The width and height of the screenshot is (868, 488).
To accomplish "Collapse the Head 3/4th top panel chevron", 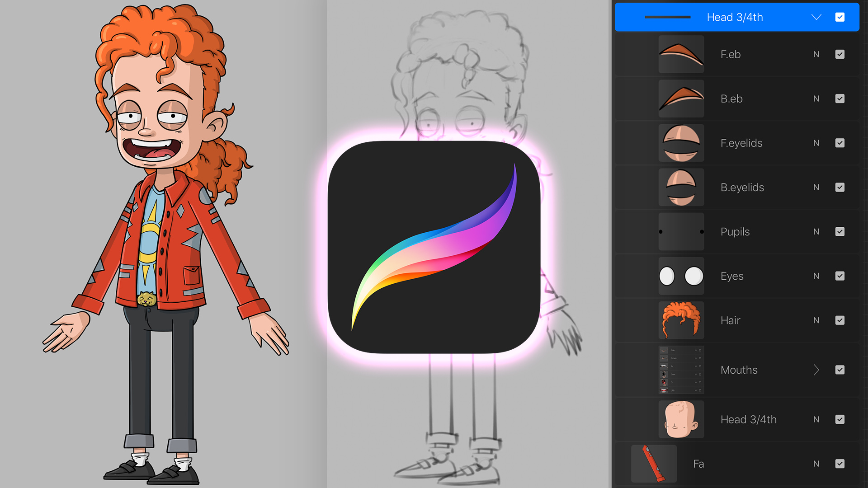I will pyautogui.click(x=816, y=17).
